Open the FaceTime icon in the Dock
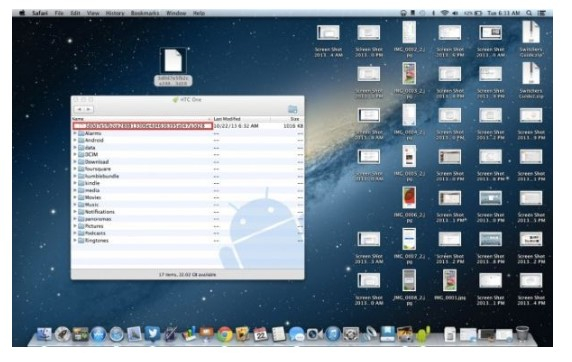This screenshot has height=362, width=572. pos(314,334)
